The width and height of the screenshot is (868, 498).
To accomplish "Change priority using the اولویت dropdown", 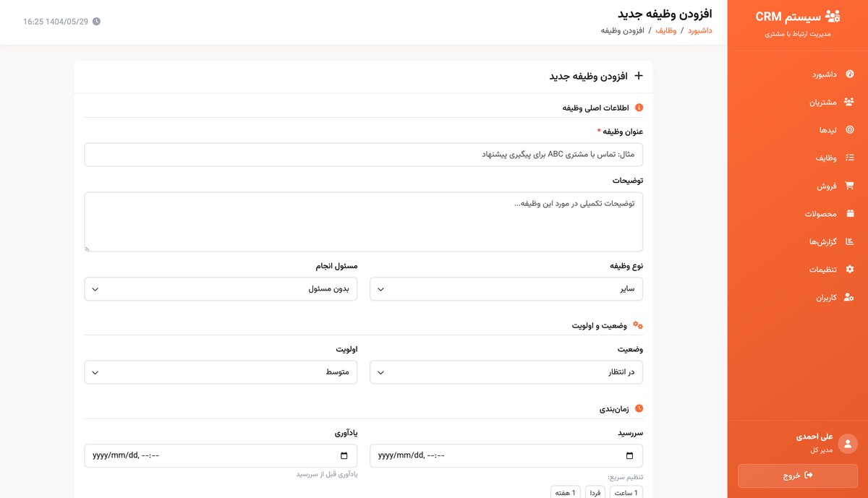I will coord(221,372).
